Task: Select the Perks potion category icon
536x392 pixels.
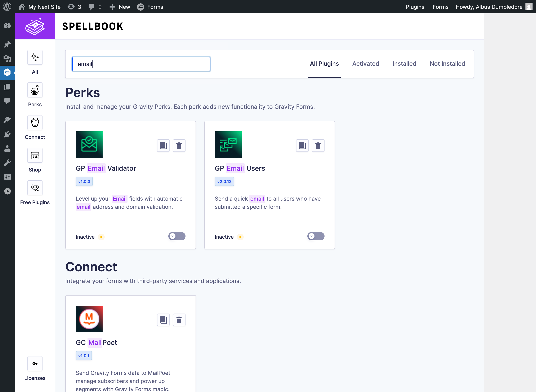Action: pyautogui.click(x=35, y=90)
